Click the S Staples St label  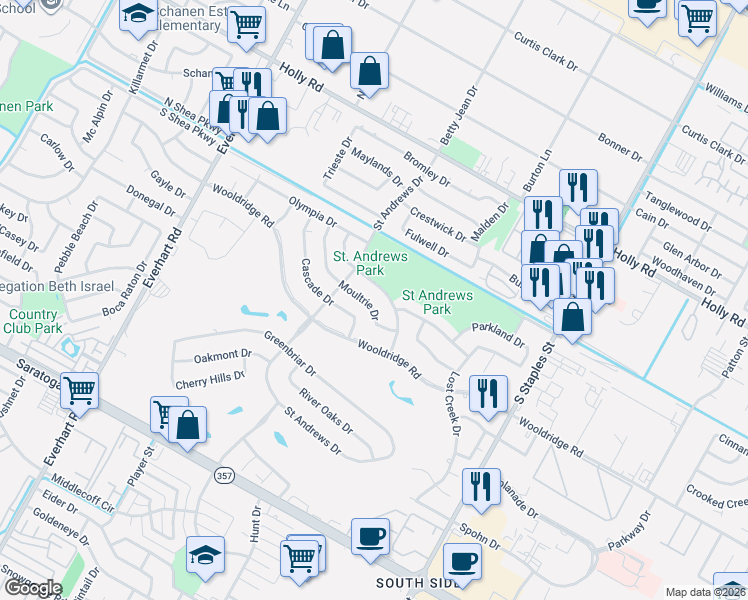[x=535, y=373]
